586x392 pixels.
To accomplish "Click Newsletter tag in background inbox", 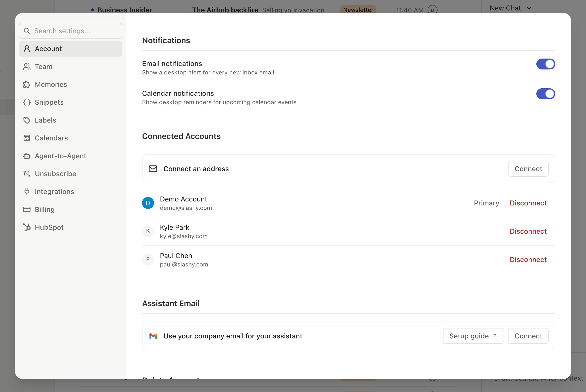I will (358, 9).
